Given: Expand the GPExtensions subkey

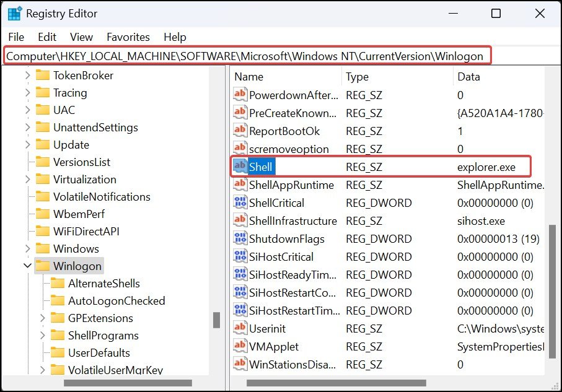Looking at the screenshot, I should [42, 318].
